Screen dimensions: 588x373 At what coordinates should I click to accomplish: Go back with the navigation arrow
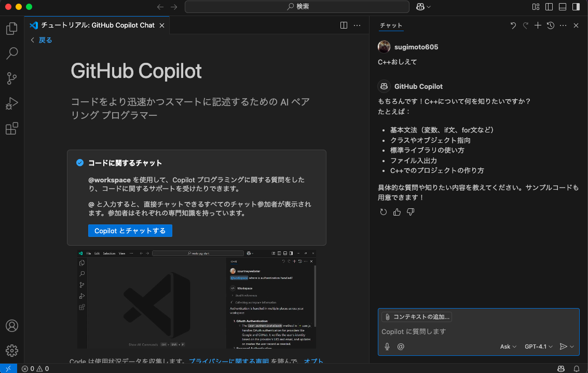pos(160,7)
